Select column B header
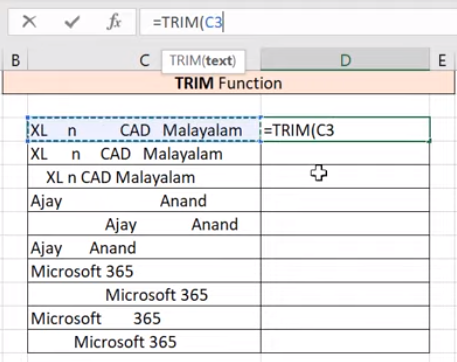This screenshot has width=457, height=362. tap(15, 61)
